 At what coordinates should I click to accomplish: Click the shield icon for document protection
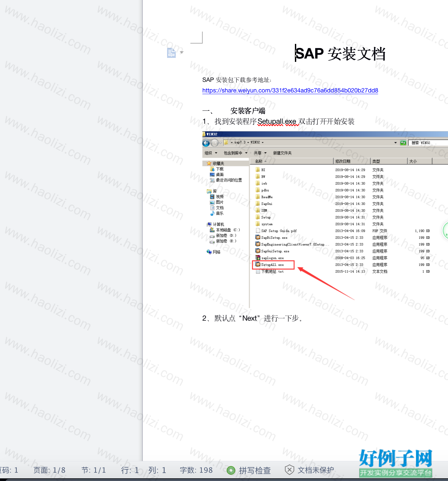[x=289, y=470]
